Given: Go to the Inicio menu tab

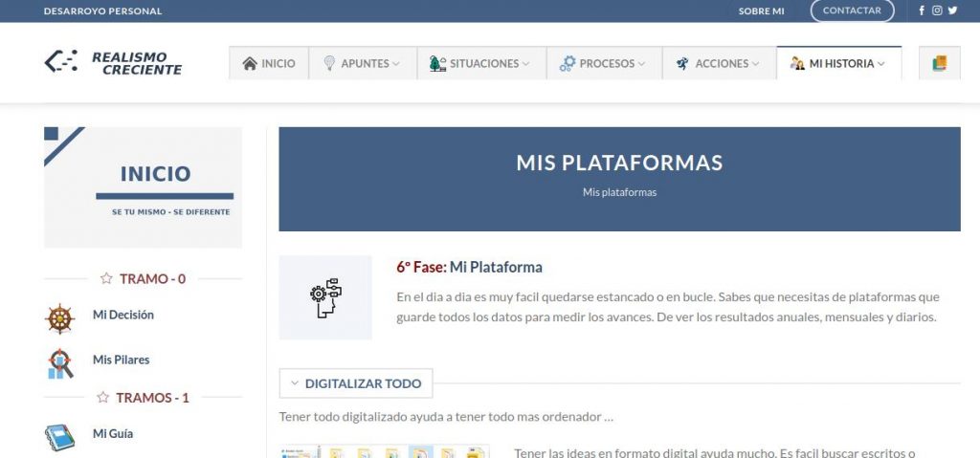Looking at the screenshot, I should coord(268,63).
